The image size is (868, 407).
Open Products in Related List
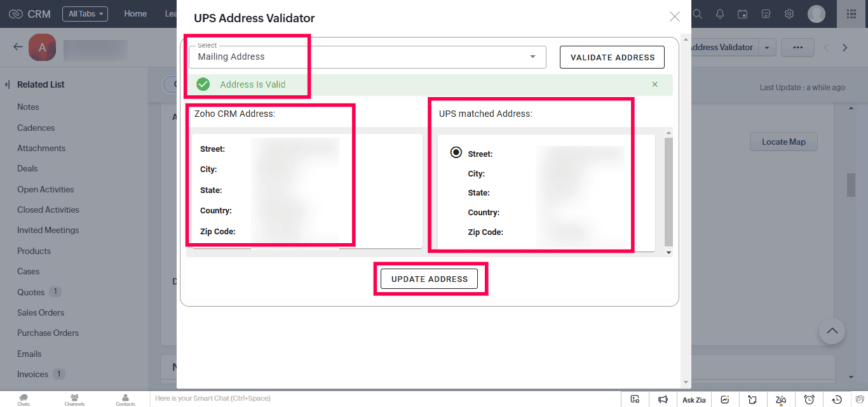pos(34,251)
